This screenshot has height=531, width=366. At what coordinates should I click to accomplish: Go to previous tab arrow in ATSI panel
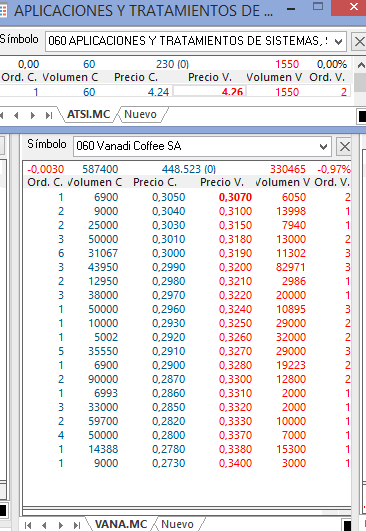(x=16, y=115)
